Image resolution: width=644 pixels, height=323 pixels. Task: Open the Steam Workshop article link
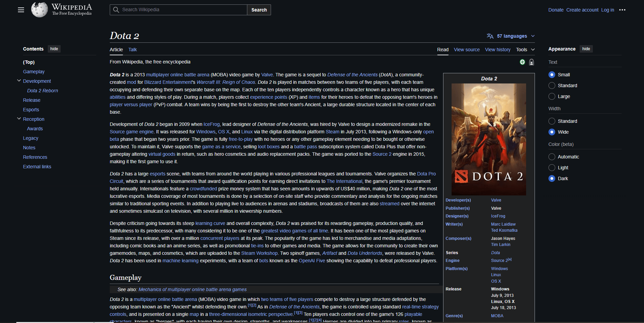259,253
